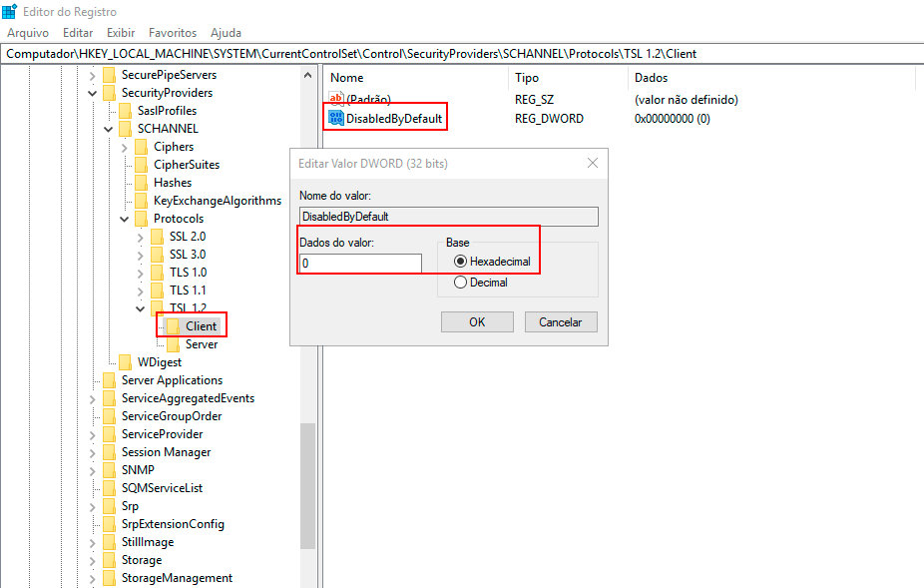Screen dimensions: 924x588
Task: Select the StorageManagement key label
Action: click(177, 578)
